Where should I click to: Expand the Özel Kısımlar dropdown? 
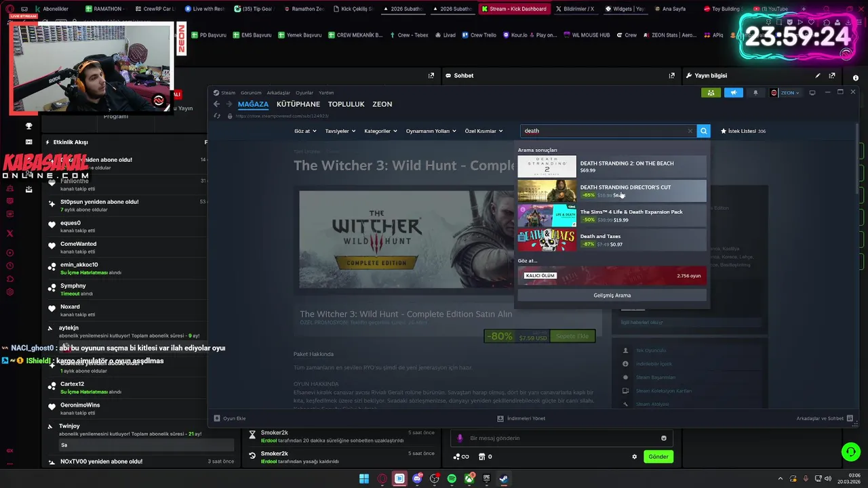tap(484, 131)
